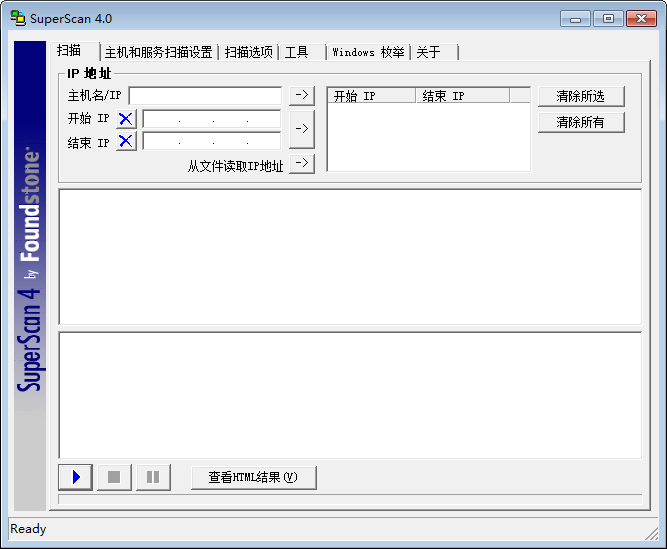Click the 清除所选 button
This screenshot has height=549, width=667.
point(581,97)
